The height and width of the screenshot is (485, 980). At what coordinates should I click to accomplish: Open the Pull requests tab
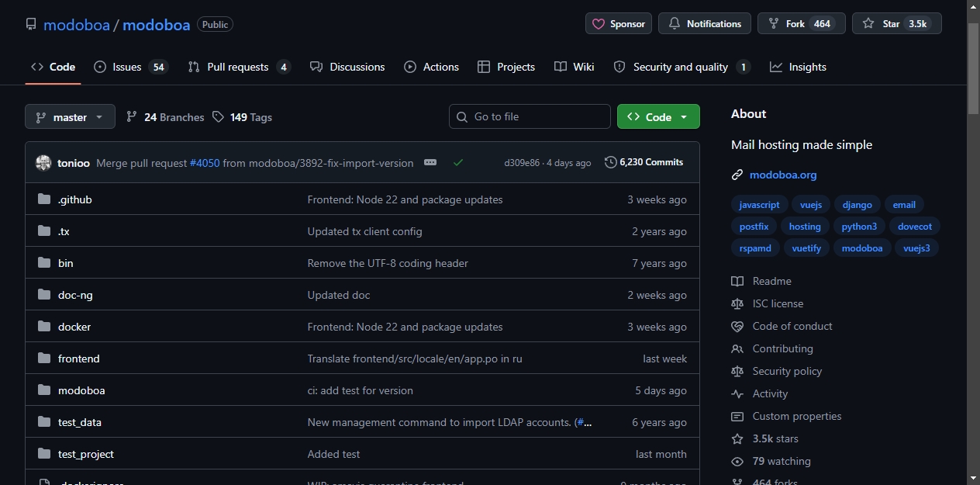point(239,67)
